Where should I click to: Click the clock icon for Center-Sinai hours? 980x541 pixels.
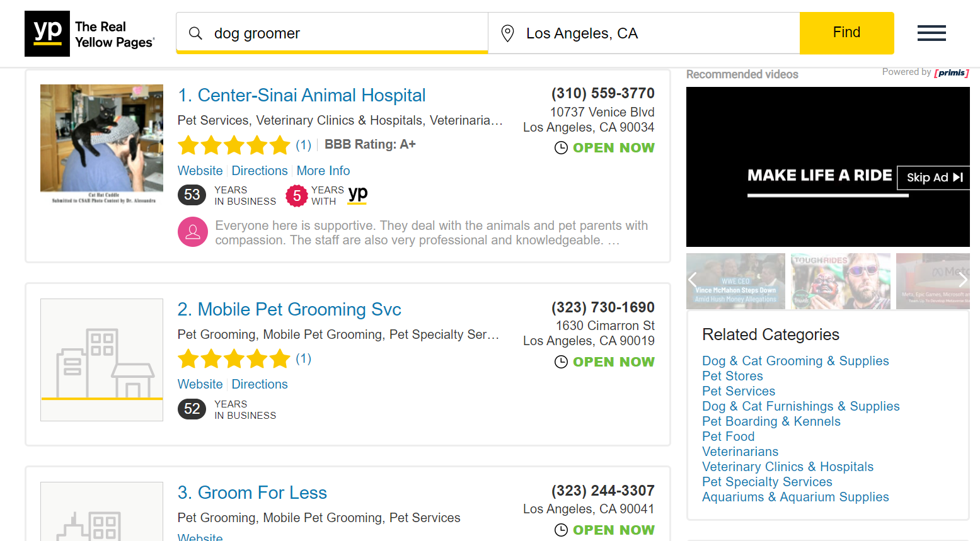[561, 148]
